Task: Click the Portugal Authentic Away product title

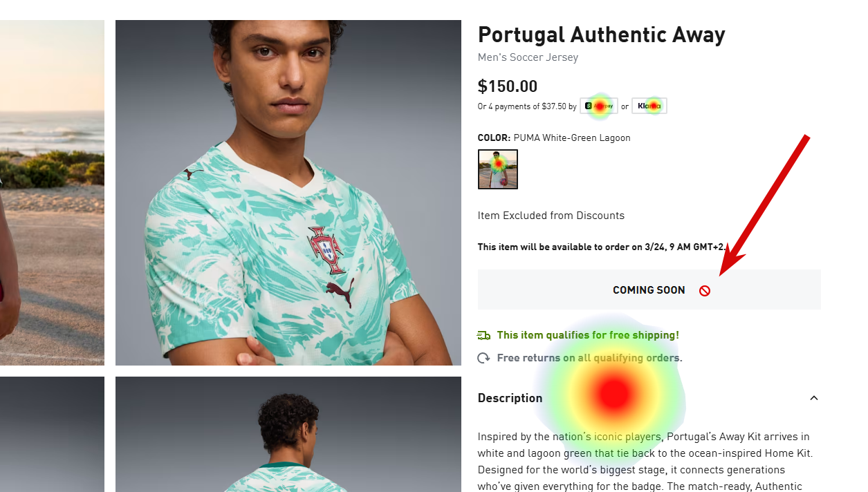Action: coord(602,35)
